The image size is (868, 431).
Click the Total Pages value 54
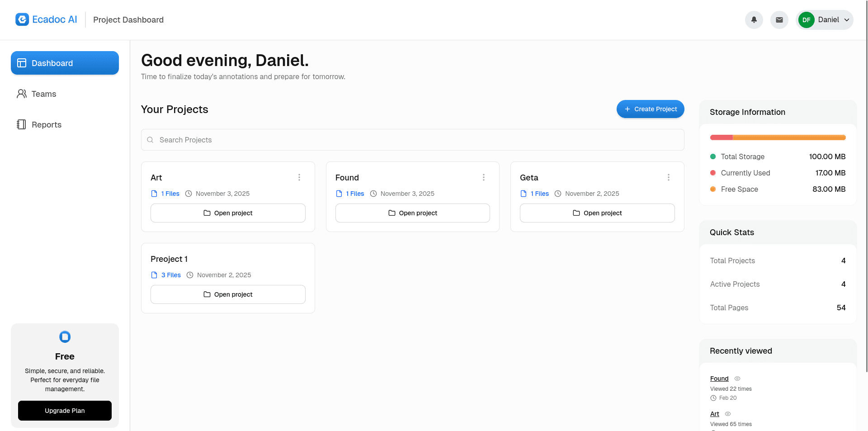click(841, 308)
